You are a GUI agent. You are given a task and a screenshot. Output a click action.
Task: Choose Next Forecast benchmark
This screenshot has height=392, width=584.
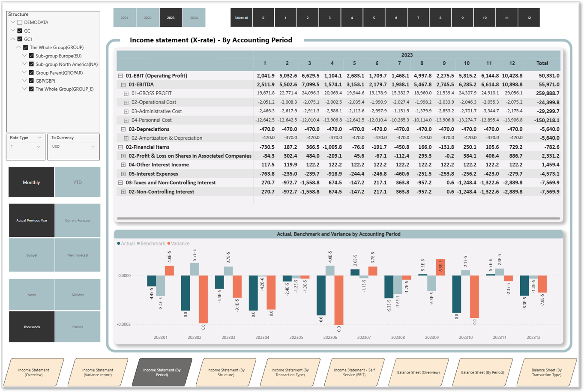coord(78,255)
